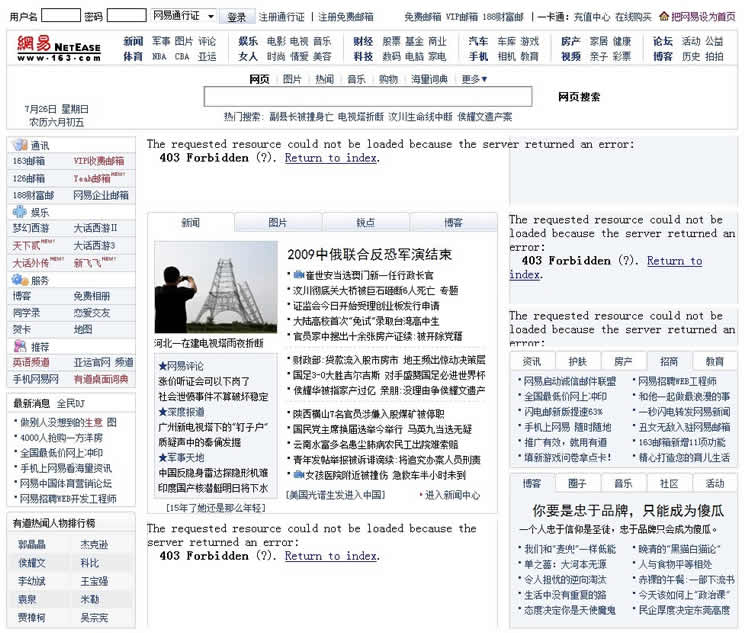Image resolution: width=744 pixels, height=633 pixels.
Task: Switch to the 购物 search tab
Action: pyautogui.click(x=388, y=79)
